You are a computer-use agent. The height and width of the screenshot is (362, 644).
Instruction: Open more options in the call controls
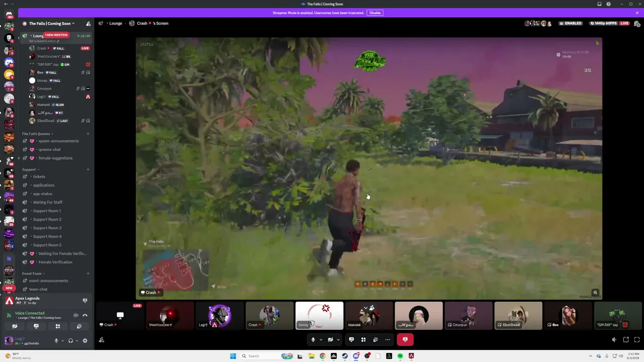(387, 340)
